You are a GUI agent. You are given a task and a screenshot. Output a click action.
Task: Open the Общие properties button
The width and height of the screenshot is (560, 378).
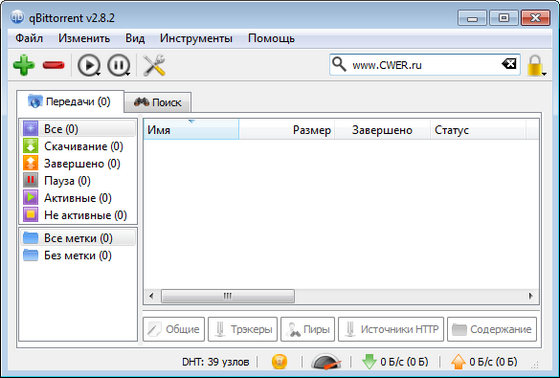point(174,329)
